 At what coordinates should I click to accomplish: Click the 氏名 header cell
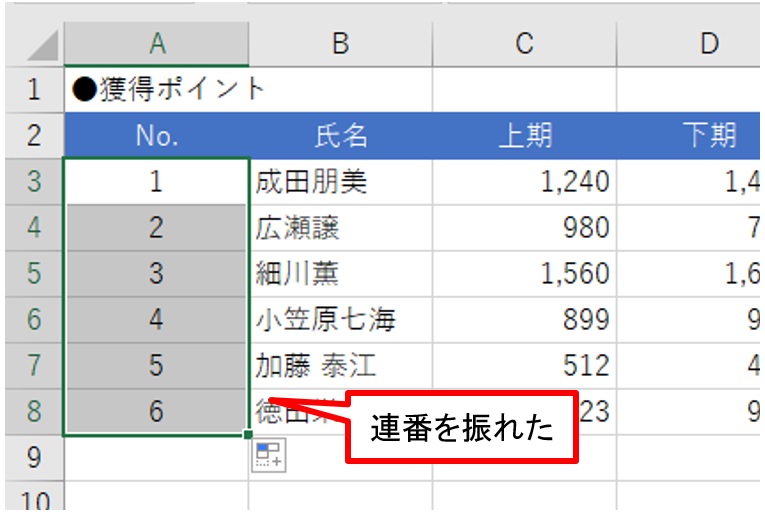tap(341, 136)
